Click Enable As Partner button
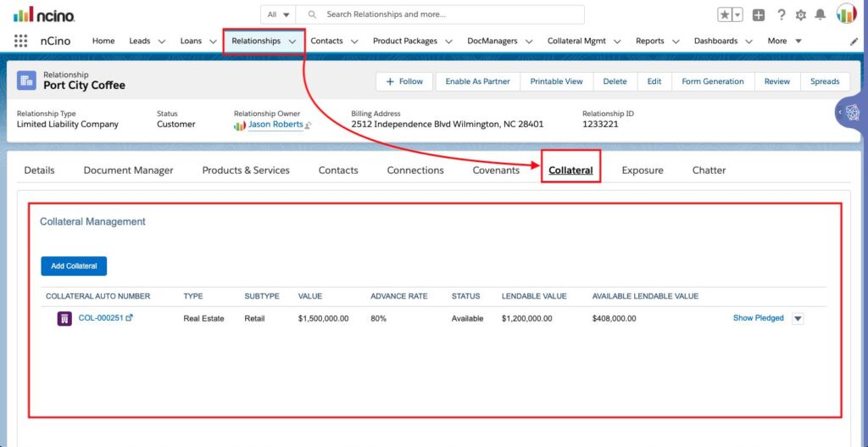 pos(478,81)
